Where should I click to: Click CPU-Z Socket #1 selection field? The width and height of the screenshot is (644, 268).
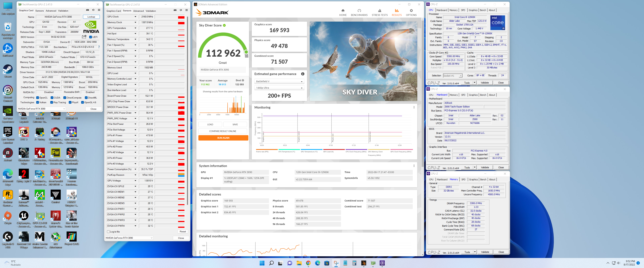[x=452, y=75]
